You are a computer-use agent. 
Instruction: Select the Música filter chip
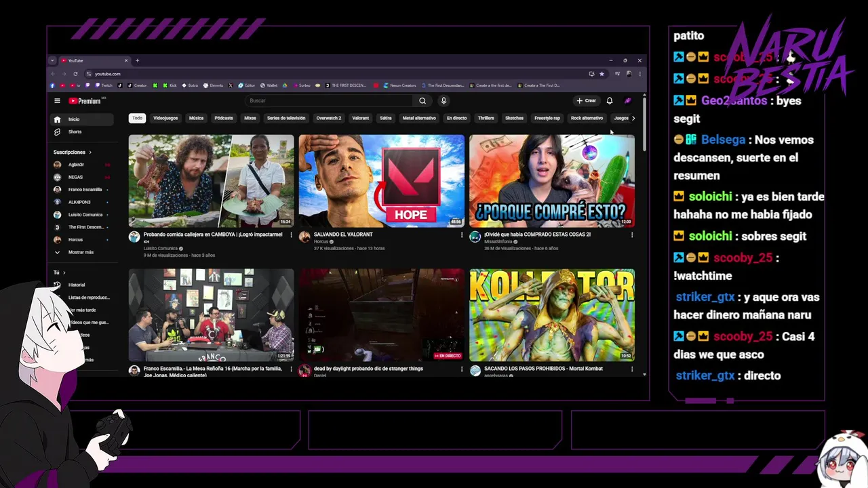(x=196, y=118)
